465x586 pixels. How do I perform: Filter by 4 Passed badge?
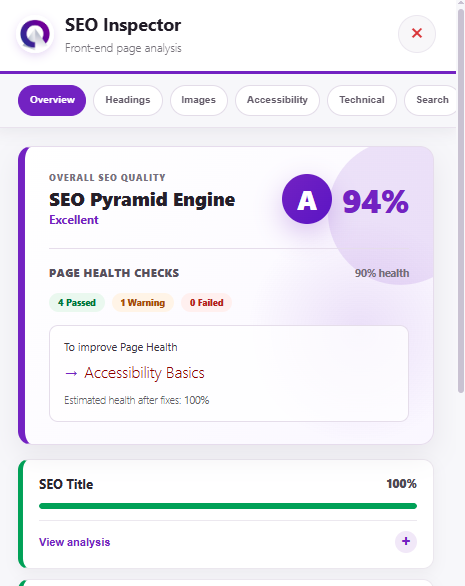point(77,303)
